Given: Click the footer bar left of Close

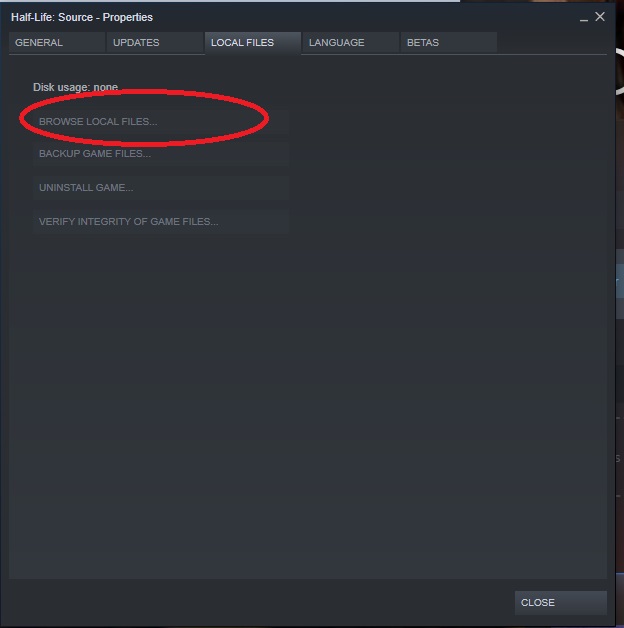Looking at the screenshot, I should pyautogui.click(x=260, y=602).
